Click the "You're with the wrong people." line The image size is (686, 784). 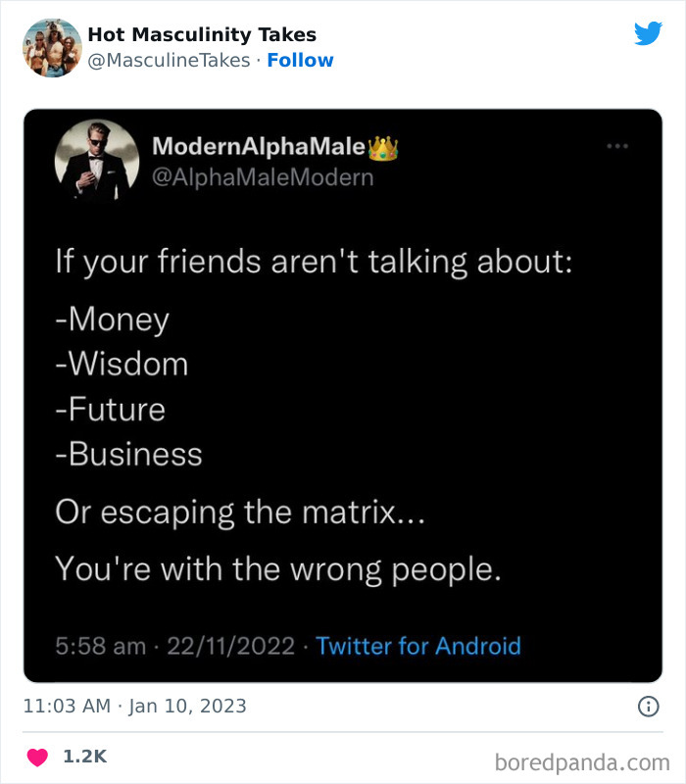click(278, 568)
